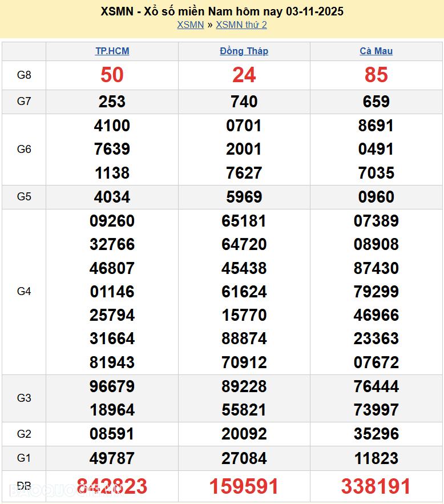Click the G6 number 7639

coord(112,149)
